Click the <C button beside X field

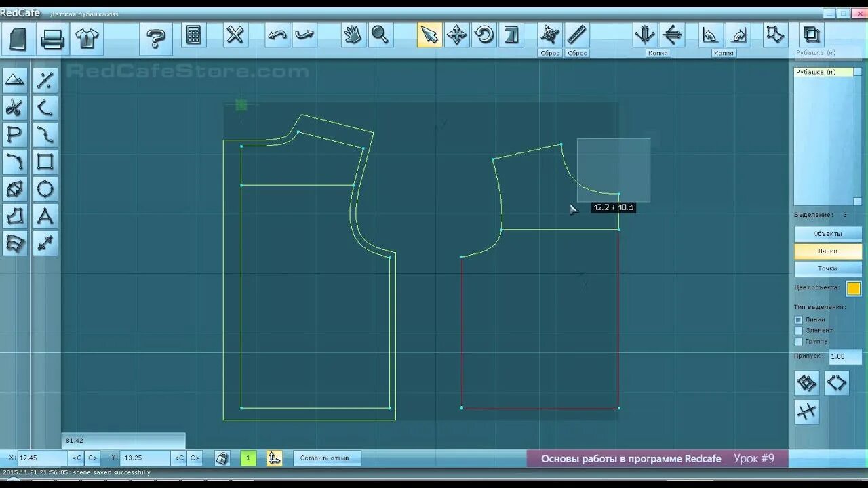[x=77, y=458]
